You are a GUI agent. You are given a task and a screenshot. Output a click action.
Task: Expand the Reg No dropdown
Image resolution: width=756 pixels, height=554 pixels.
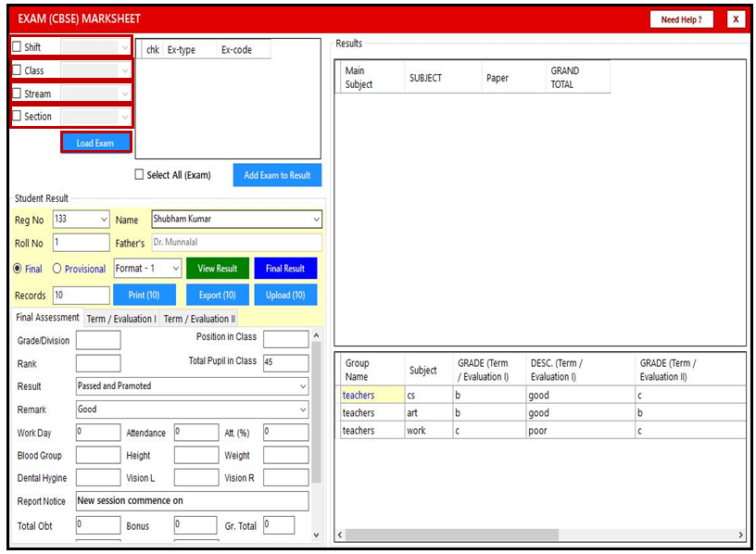pyautogui.click(x=101, y=220)
